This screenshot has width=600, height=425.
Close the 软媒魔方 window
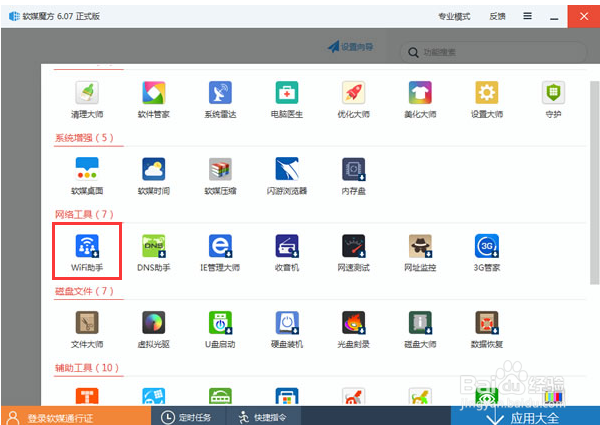584,16
